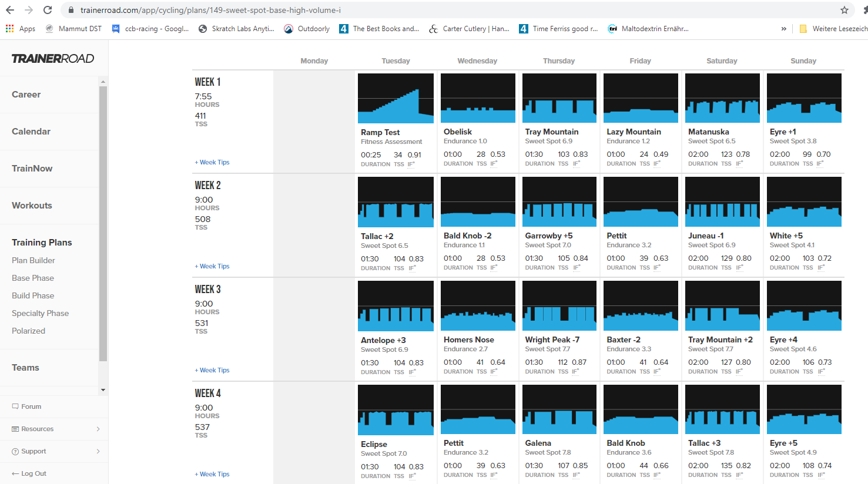This screenshot has width=868, height=484.
Task: Click the Baxter -2 workout chart
Action: point(641,305)
